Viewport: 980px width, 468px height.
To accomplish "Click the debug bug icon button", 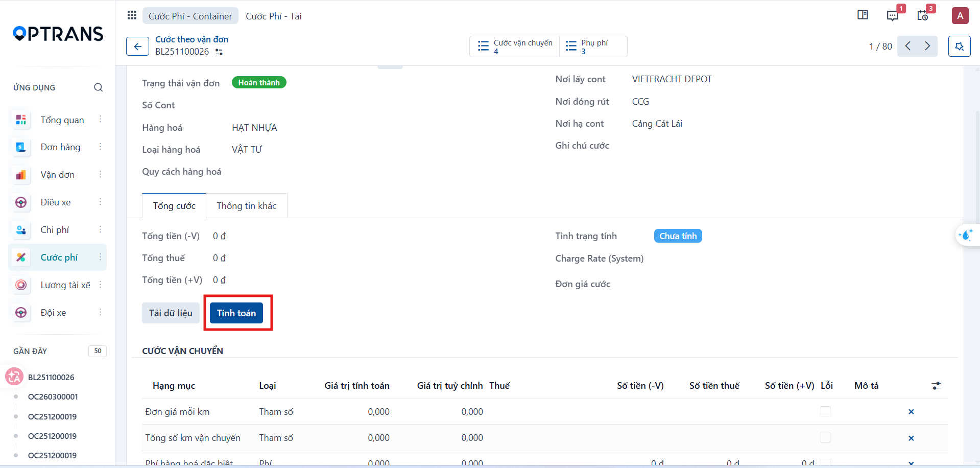I will (959, 46).
